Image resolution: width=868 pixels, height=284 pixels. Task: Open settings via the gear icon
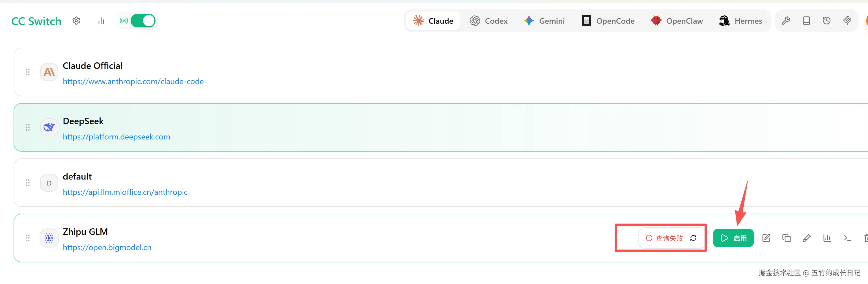tap(77, 21)
